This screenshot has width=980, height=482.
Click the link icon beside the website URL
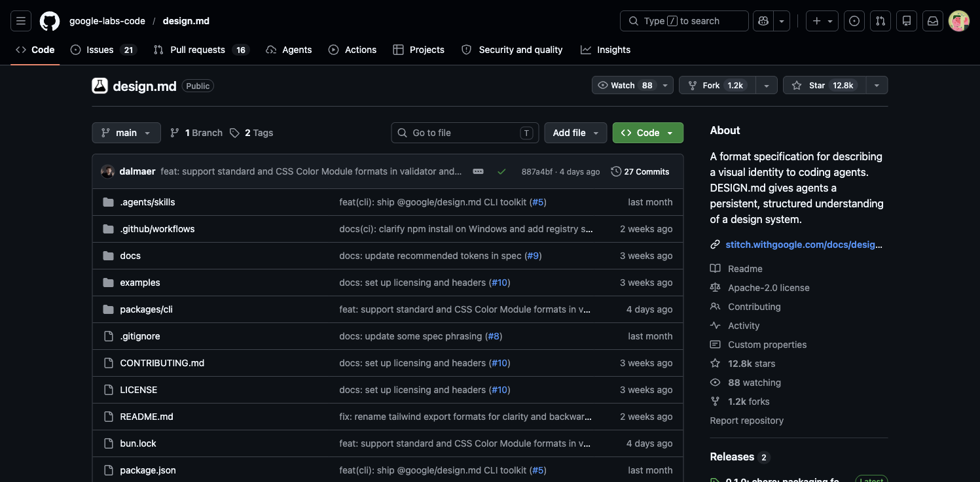(x=716, y=245)
